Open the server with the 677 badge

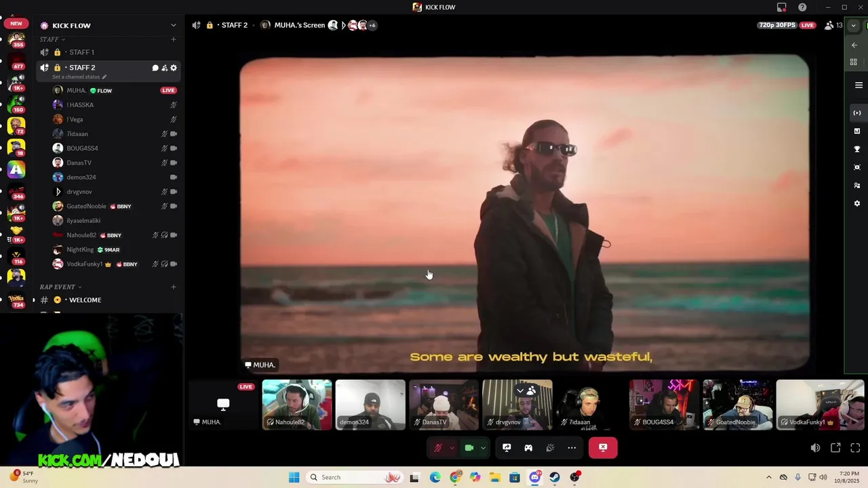point(16,63)
